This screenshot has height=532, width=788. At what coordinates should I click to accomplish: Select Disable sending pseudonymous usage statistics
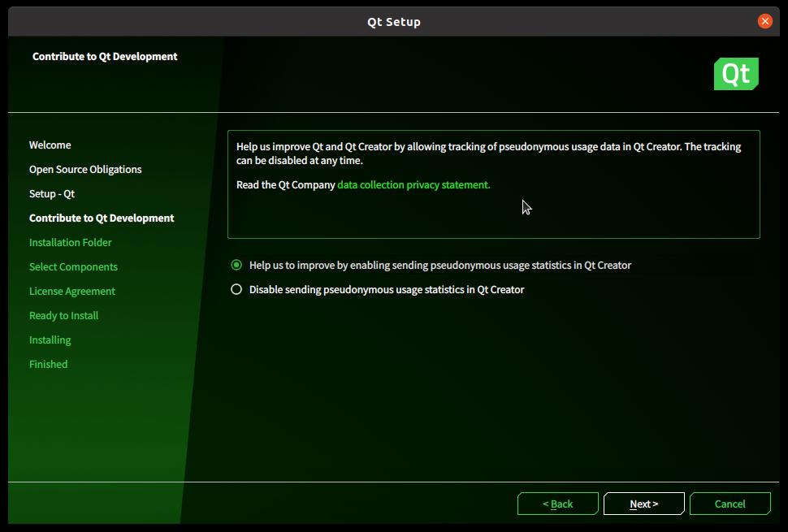coord(377,290)
